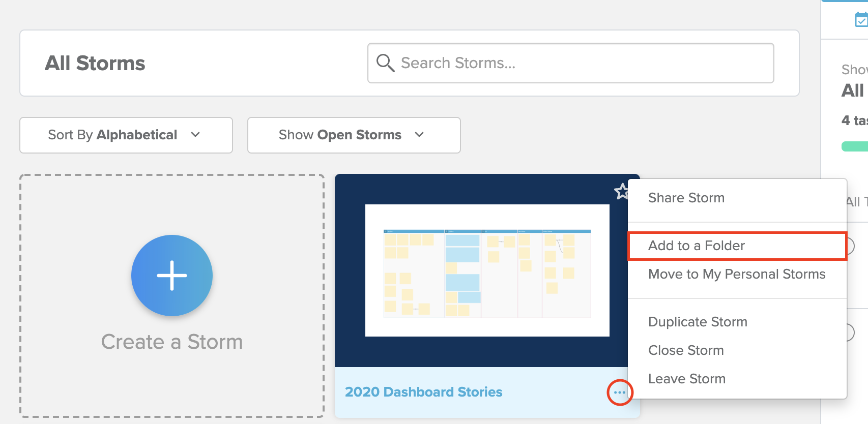Choose Add to a Folder menu item
The image size is (868, 424).
click(x=737, y=246)
